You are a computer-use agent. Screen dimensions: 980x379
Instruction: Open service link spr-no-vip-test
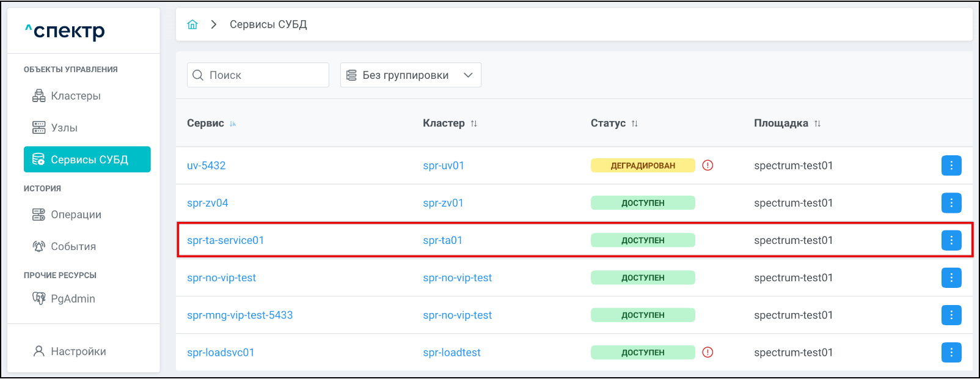tap(221, 278)
